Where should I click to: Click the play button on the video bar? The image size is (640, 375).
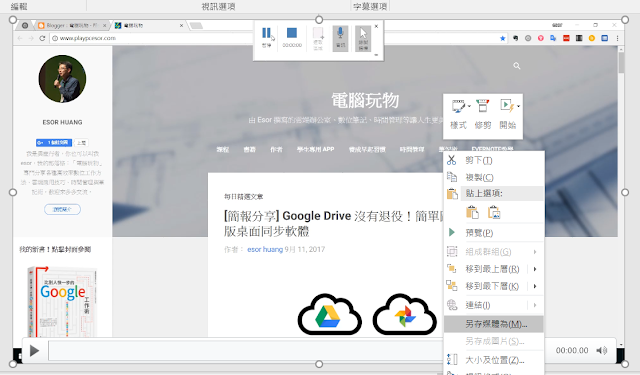[x=34, y=351]
